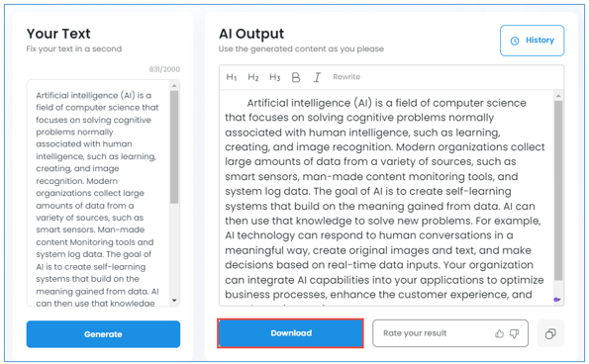Click the AI Output scrollbar thumb
589x364 pixels.
tap(558, 191)
